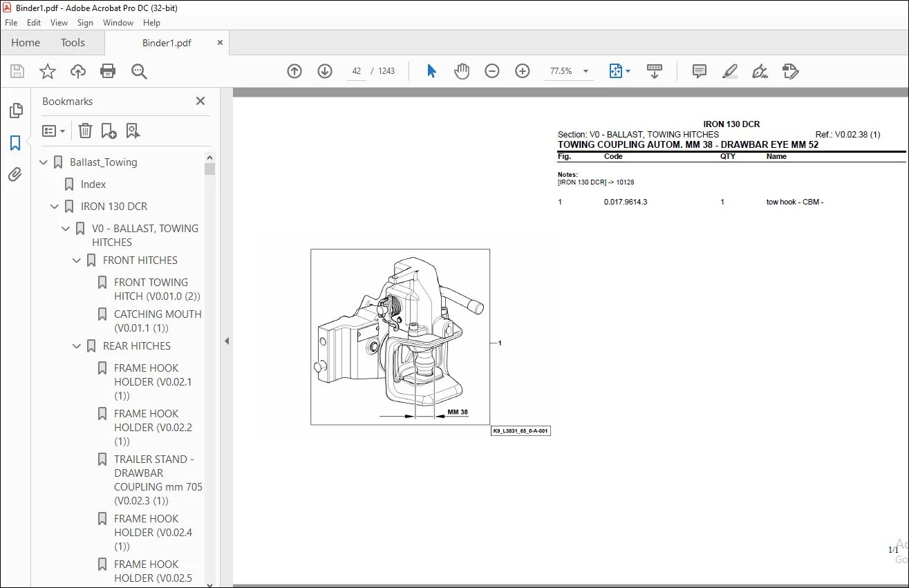
Task: Collapse the IRON 130 DCR bookmark
Action: click(x=55, y=207)
